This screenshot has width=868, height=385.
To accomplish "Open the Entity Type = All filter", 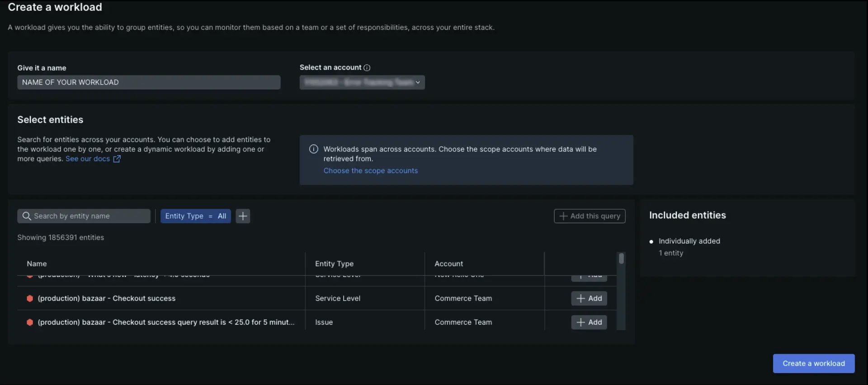I will pyautogui.click(x=195, y=216).
